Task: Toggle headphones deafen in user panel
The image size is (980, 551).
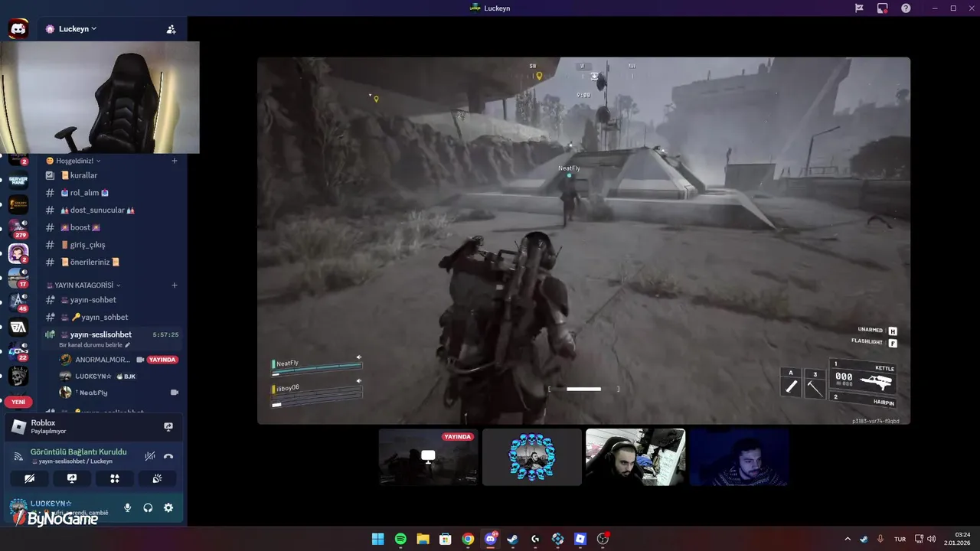Action: point(148,507)
